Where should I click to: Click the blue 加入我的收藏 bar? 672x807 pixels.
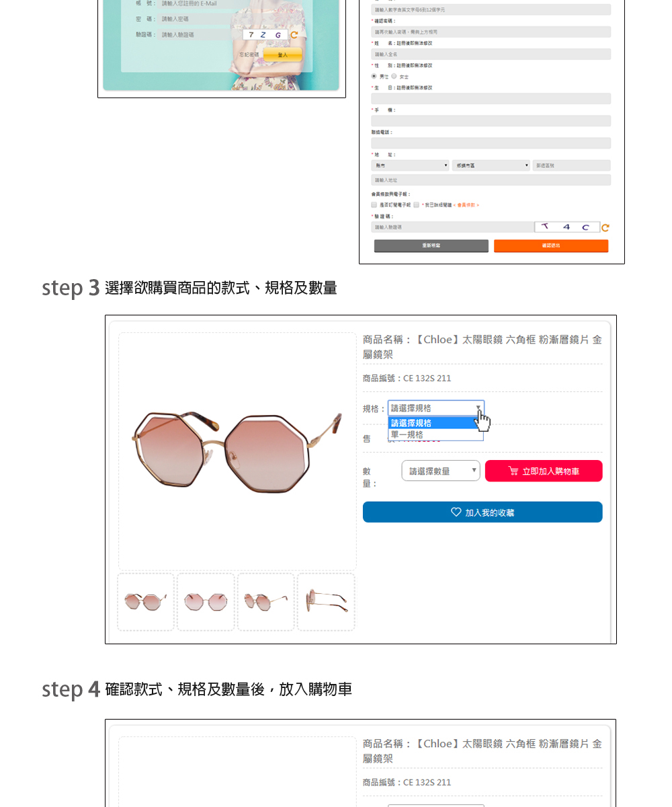pos(482,512)
